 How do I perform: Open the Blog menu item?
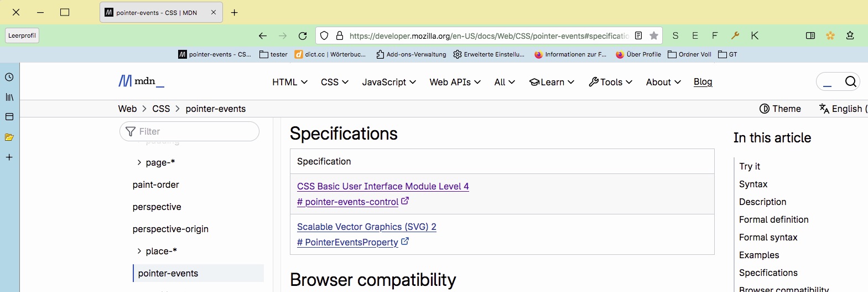tap(703, 82)
